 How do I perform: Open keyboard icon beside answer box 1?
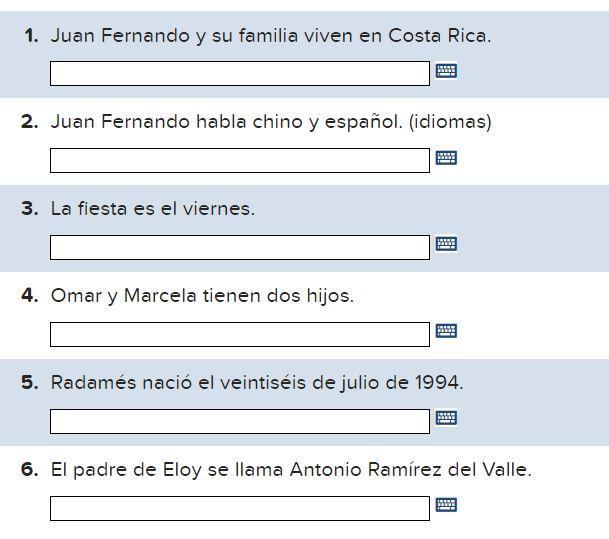(x=446, y=71)
